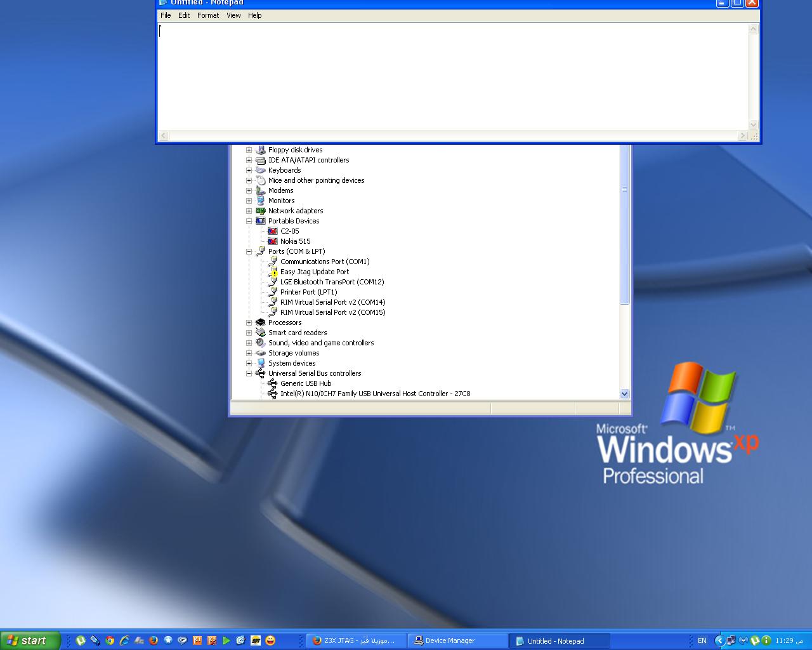Click the Network adapters card icon
The image size is (812, 650).
point(260,211)
